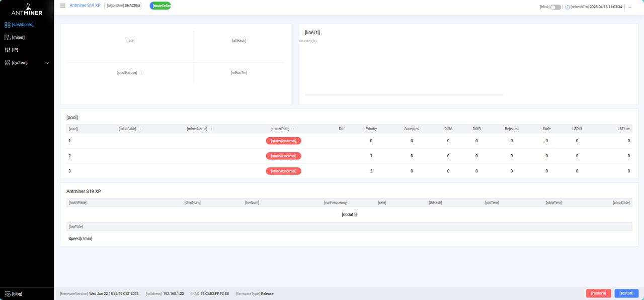Click the miner icon in sidebar
644x300 pixels.
pyautogui.click(x=7, y=37)
